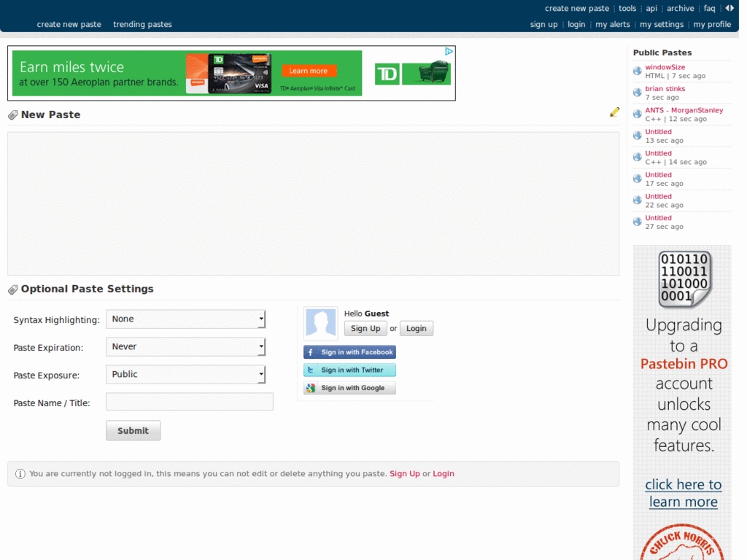747x560 pixels.
Task: Click the info icon in the guest notice bar
Action: [20, 474]
